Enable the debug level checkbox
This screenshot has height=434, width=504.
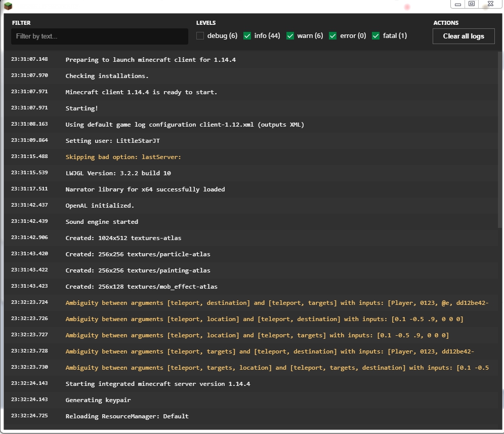click(x=200, y=35)
